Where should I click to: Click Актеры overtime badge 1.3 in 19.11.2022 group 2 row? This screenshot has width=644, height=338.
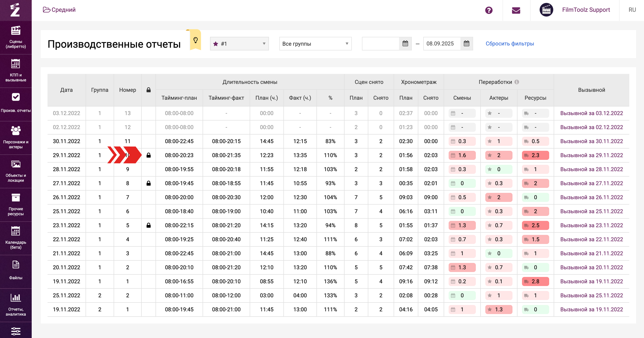pos(498,309)
